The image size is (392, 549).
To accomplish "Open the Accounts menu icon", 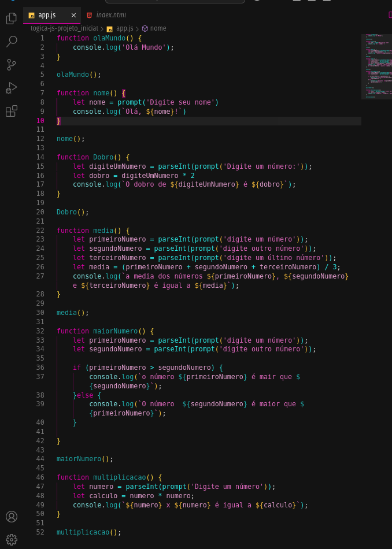I will tap(11, 517).
